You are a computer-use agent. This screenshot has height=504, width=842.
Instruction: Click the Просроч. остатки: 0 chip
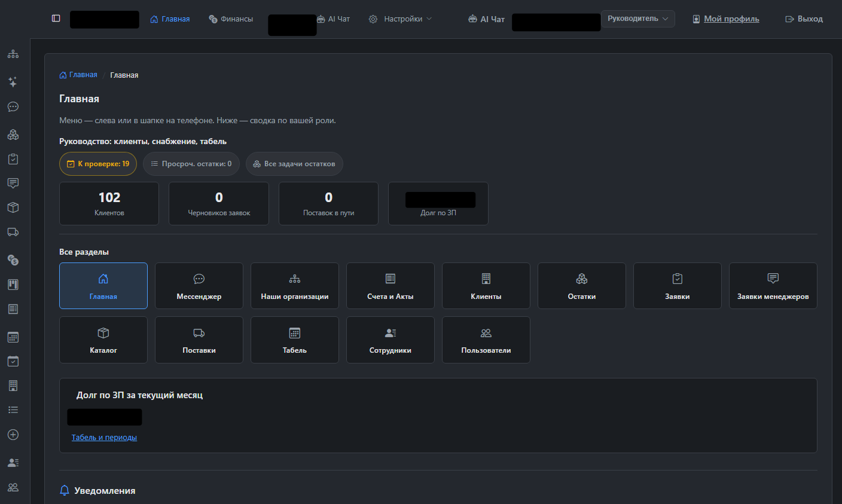[x=191, y=164]
